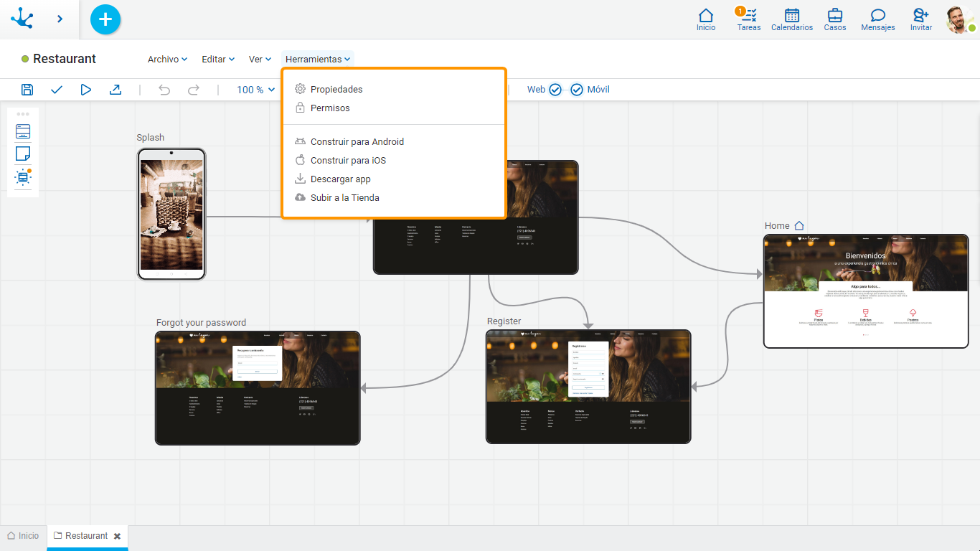Click the Save disk icon
The height and width of the screenshot is (551, 980).
tap(27, 90)
